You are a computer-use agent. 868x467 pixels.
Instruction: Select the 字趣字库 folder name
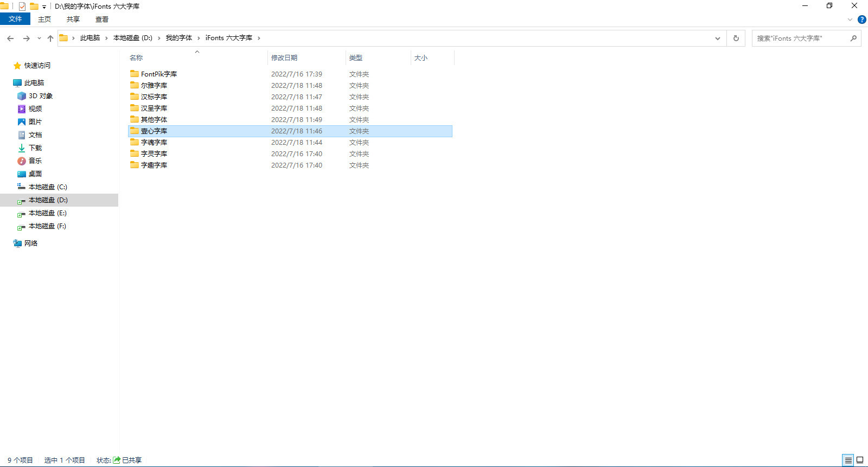click(x=154, y=165)
